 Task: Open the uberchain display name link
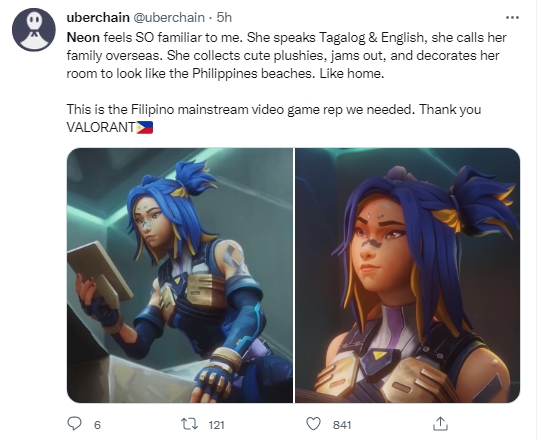98,17
